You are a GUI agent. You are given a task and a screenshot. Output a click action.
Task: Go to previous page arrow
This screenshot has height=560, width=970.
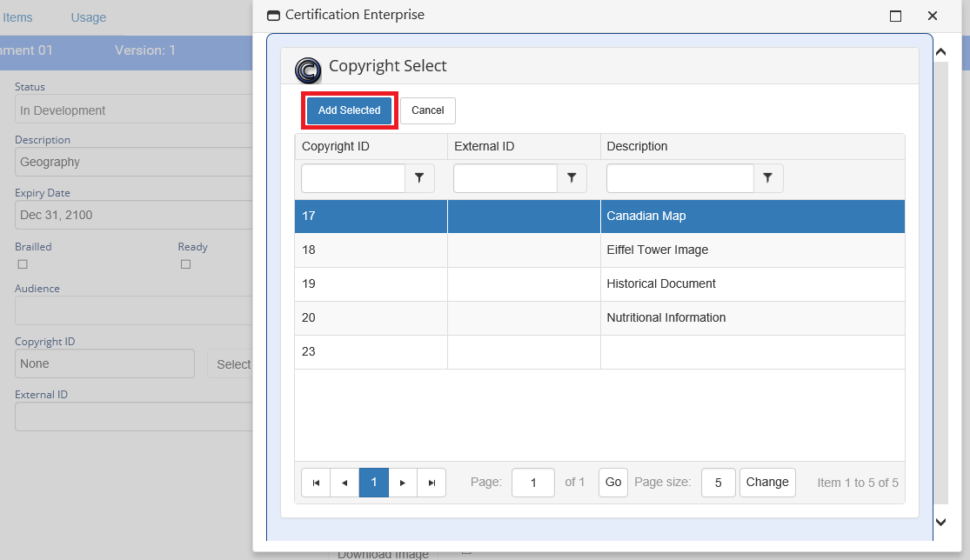(x=345, y=483)
